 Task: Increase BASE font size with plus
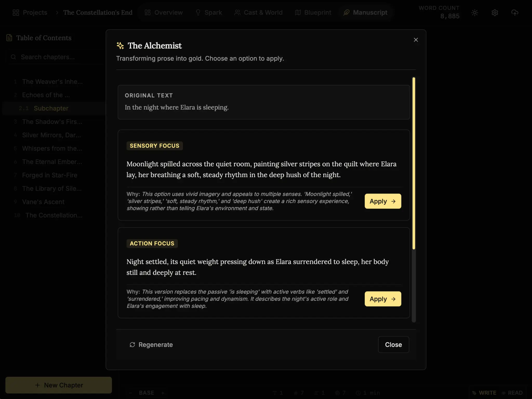pyautogui.click(x=163, y=393)
